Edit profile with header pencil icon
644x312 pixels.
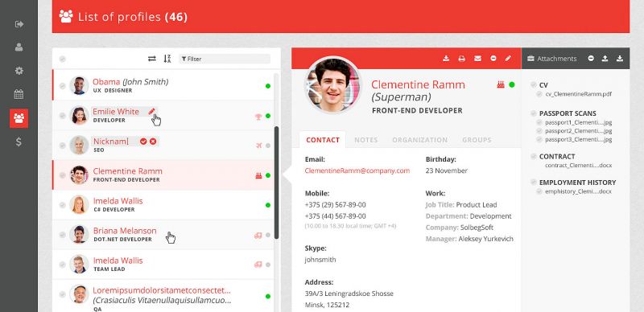[508, 59]
